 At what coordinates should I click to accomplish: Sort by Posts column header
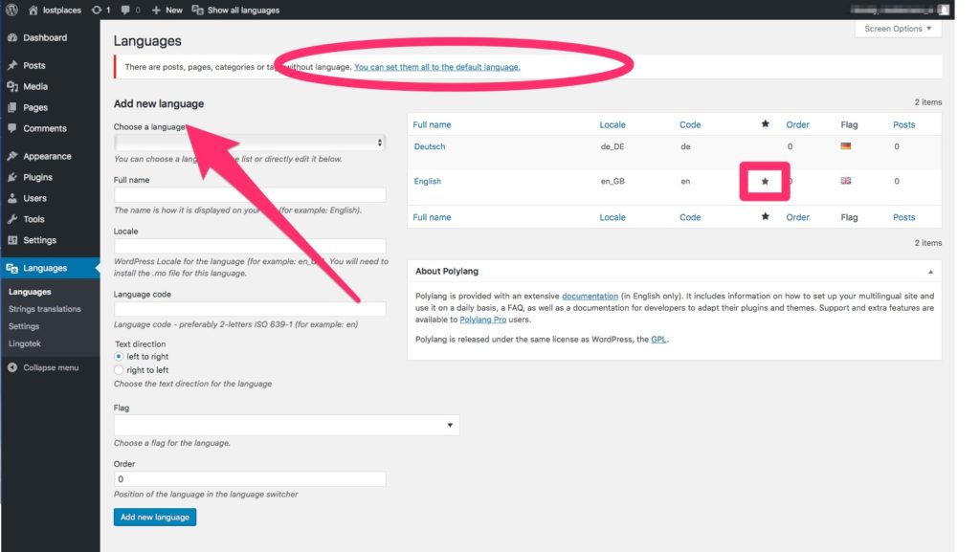click(903, 125)
